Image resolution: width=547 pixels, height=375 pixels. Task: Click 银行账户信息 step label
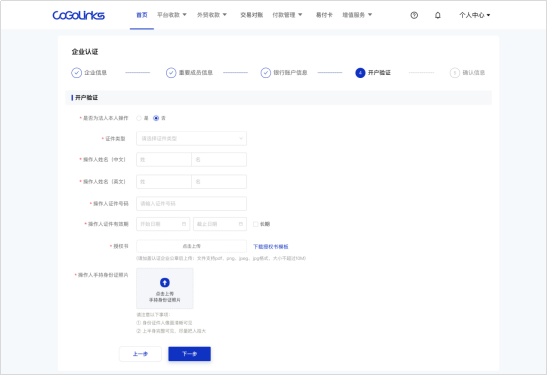tap(290, 73)
